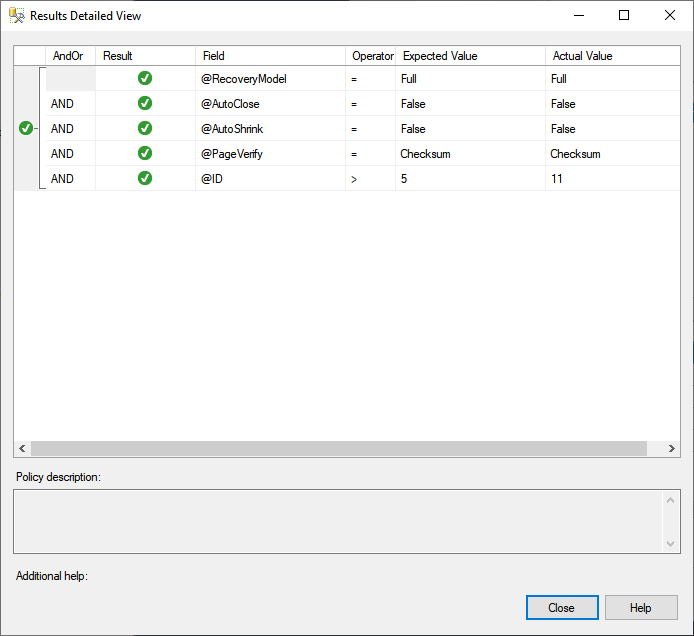
Task: Select the @AutoShrink field cell
Action: (x=270, y=128)
